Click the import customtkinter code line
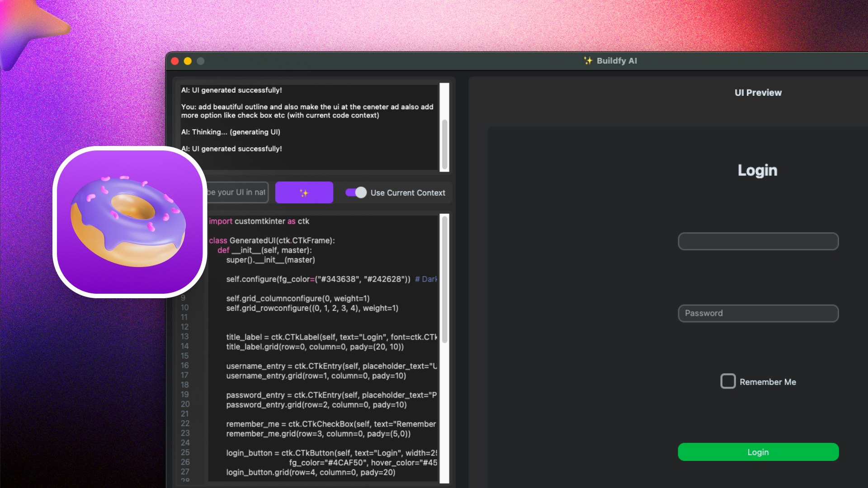Viewport: 868px width, 488px height. tap(259, 221)
